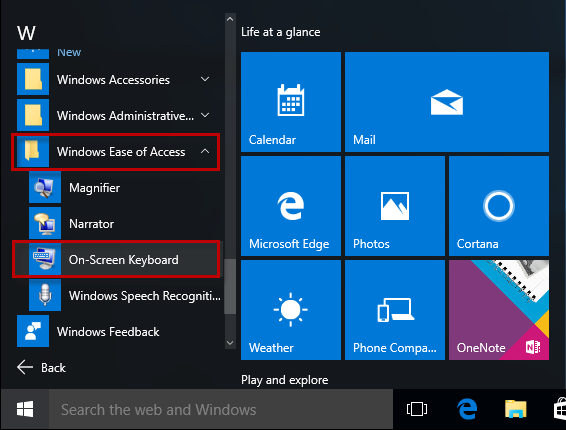The width and height of the screenshot is (566, 430).
Task: Launch Magnifier from Ease of Access
Action: (x=125, y=187)
